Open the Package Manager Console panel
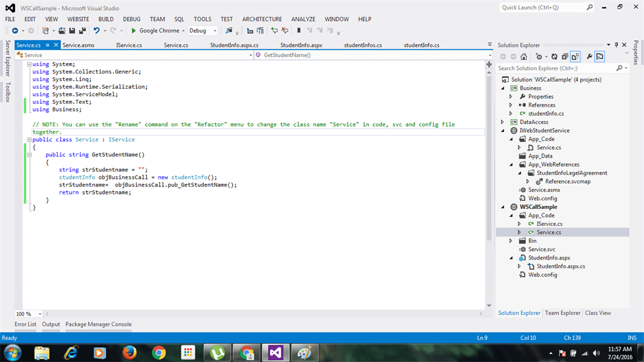 pos(99,324)
